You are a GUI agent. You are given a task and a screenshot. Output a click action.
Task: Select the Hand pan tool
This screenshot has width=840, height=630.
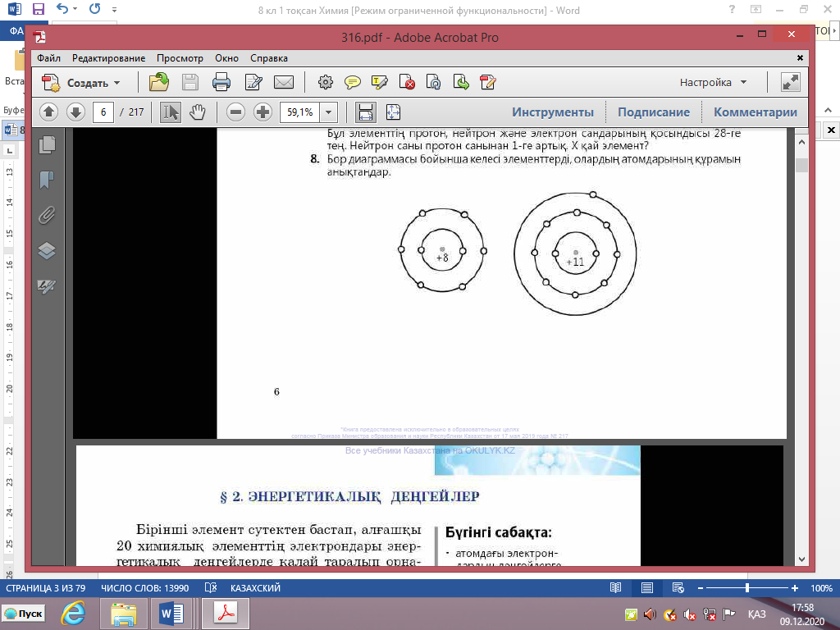pyautogui.click(x=198, y=112)
